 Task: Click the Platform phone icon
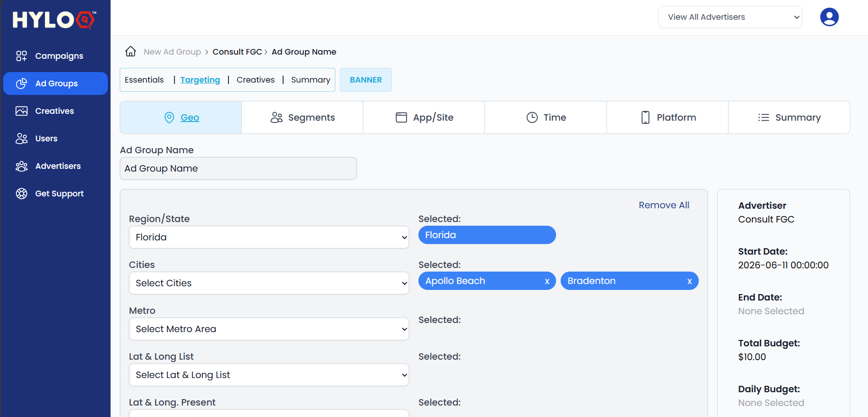[x=645, y=117]
